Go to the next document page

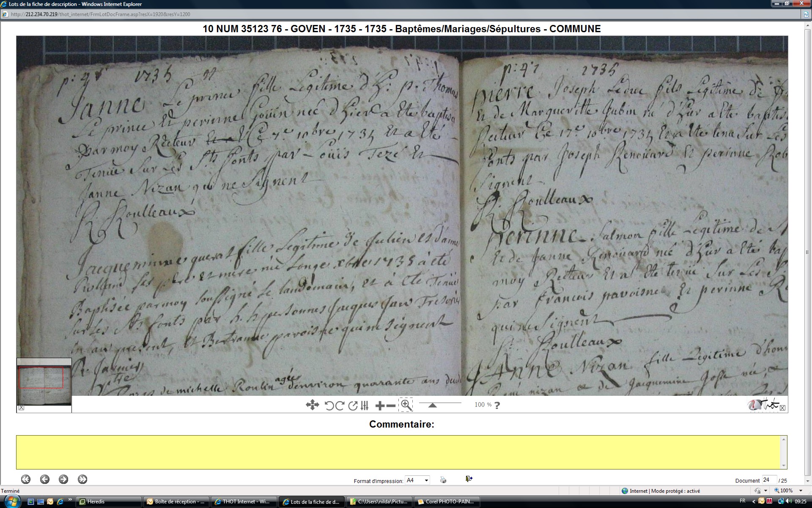[63, 479]
